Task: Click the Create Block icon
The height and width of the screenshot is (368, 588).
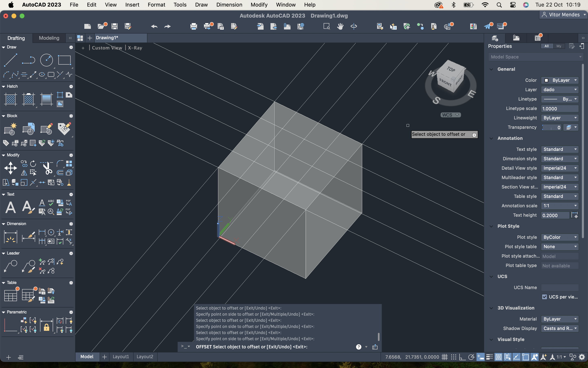Action: pos(11,129)
